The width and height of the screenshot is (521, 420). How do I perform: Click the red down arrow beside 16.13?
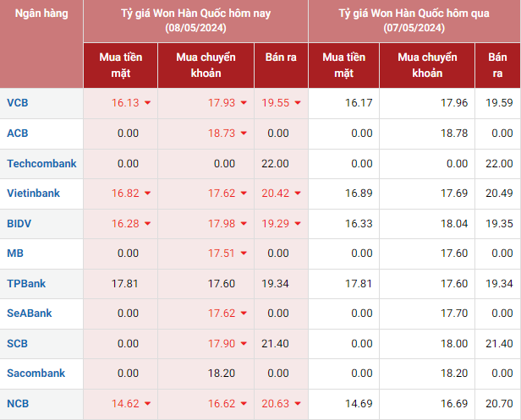pos(148,103)
